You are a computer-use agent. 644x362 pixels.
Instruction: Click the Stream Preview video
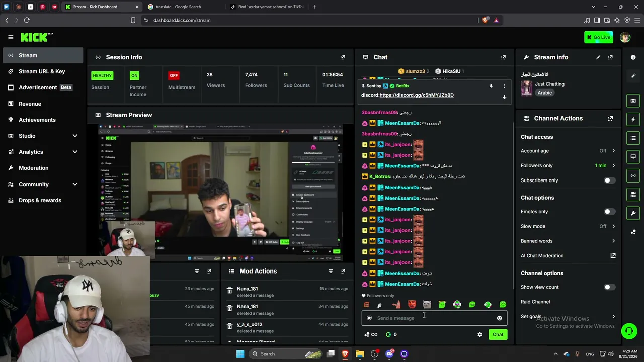point(220,192)
